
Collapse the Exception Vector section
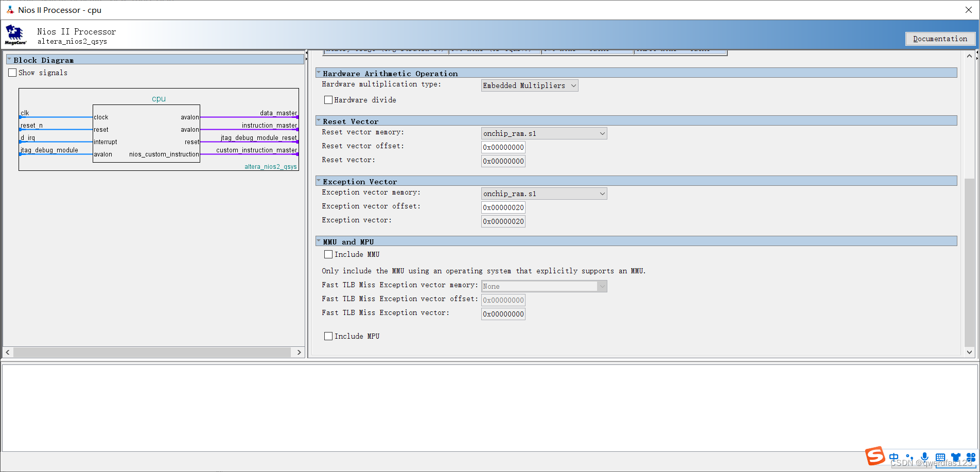[319, 181]
